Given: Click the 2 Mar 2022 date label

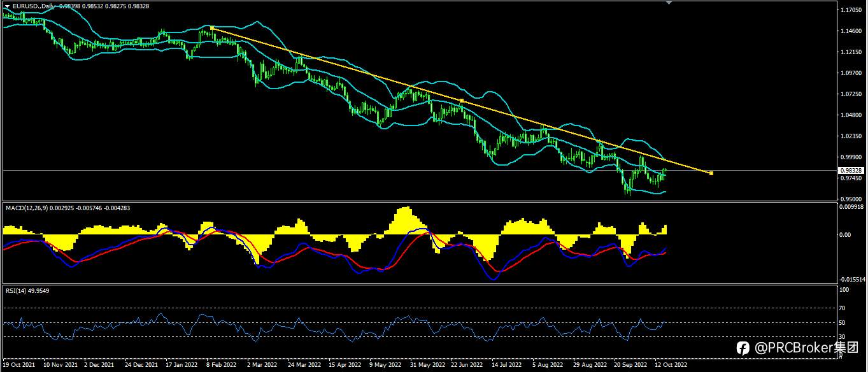Looking at the screenshot, I should point(262,366).
